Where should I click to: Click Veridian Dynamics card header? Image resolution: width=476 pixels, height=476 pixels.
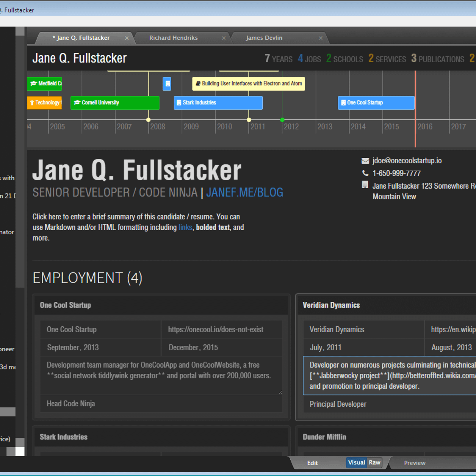[387, 305]
